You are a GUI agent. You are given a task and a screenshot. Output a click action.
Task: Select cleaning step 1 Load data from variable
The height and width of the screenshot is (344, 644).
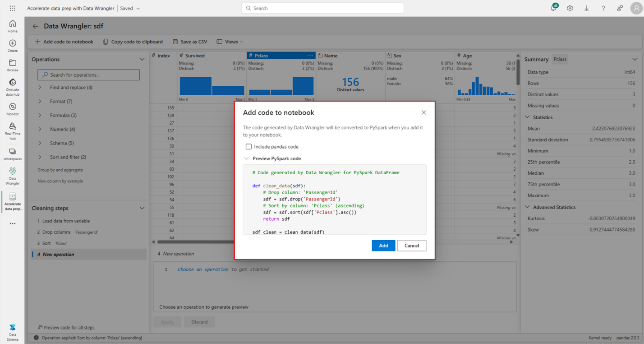pyautogui.click(x=89, y=221)
